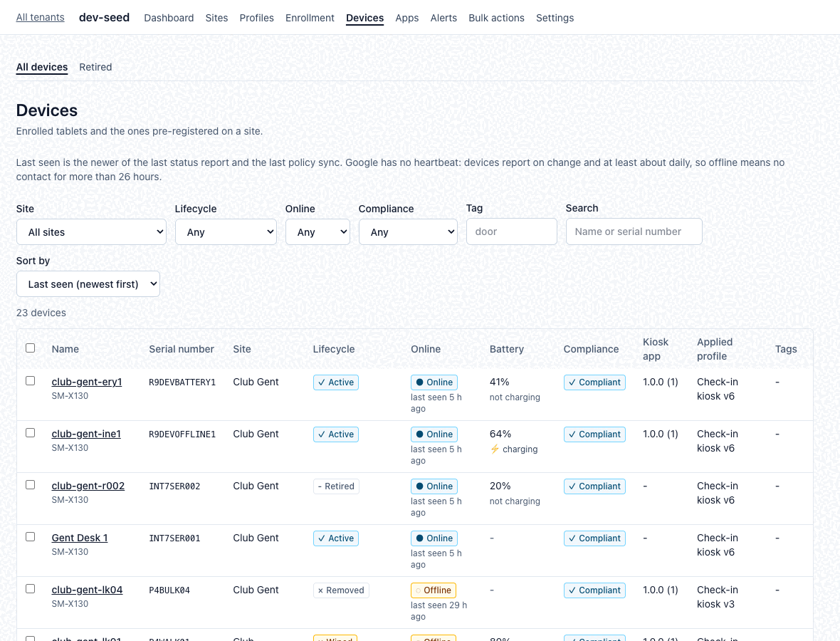Click the 23 devices count text
Image resolution: width=840 pixels, height=641 pixels.
[x=41, y=313]
